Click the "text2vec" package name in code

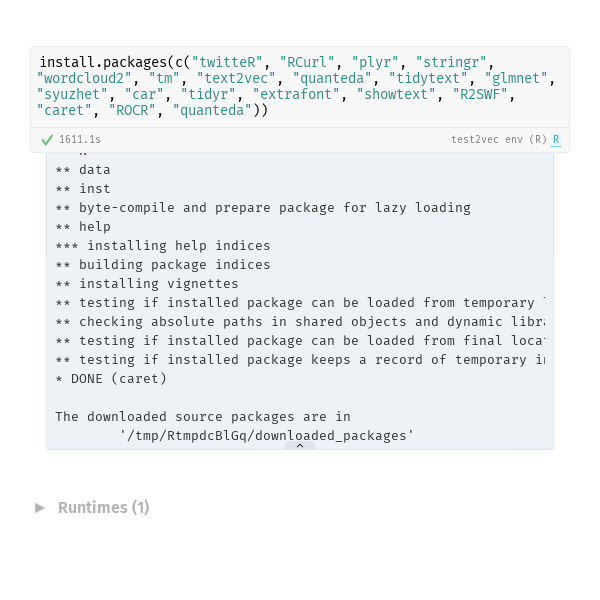236,78
